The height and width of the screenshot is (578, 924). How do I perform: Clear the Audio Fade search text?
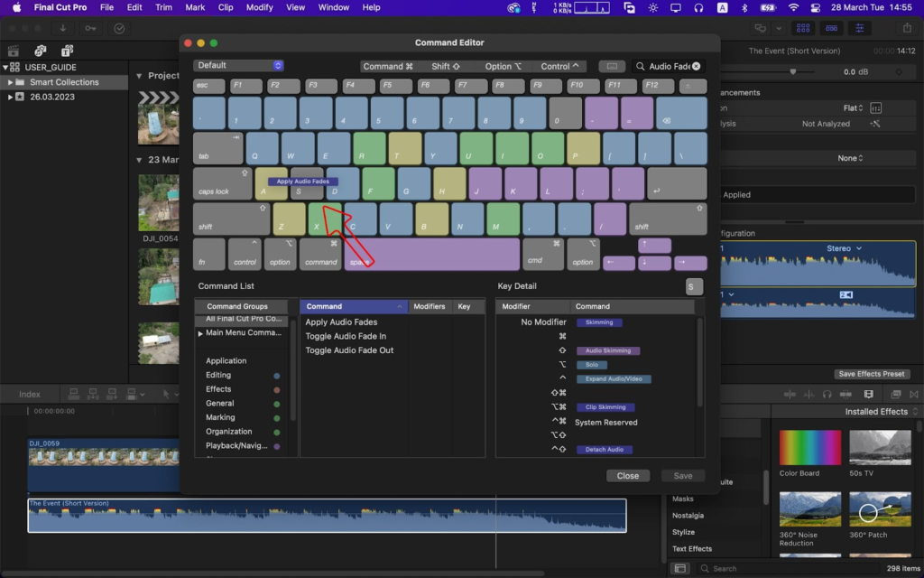pos(696,66)
